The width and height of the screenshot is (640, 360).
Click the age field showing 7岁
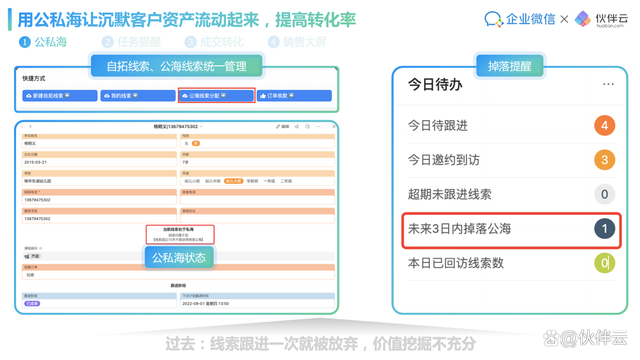tap(258, 162)
